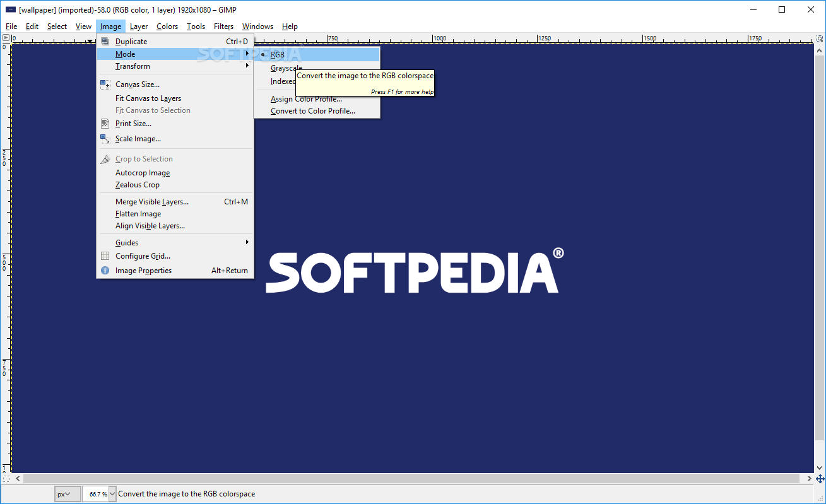Open the Help menu
The height and width of the screenshot is (504, 826).
point(290,26)
